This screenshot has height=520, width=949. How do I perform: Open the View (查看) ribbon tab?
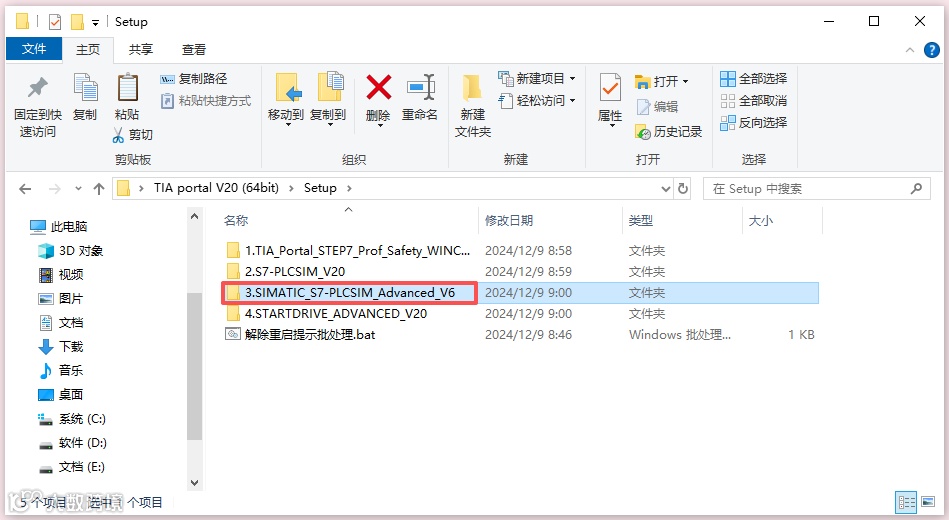(x=194, y=50)
